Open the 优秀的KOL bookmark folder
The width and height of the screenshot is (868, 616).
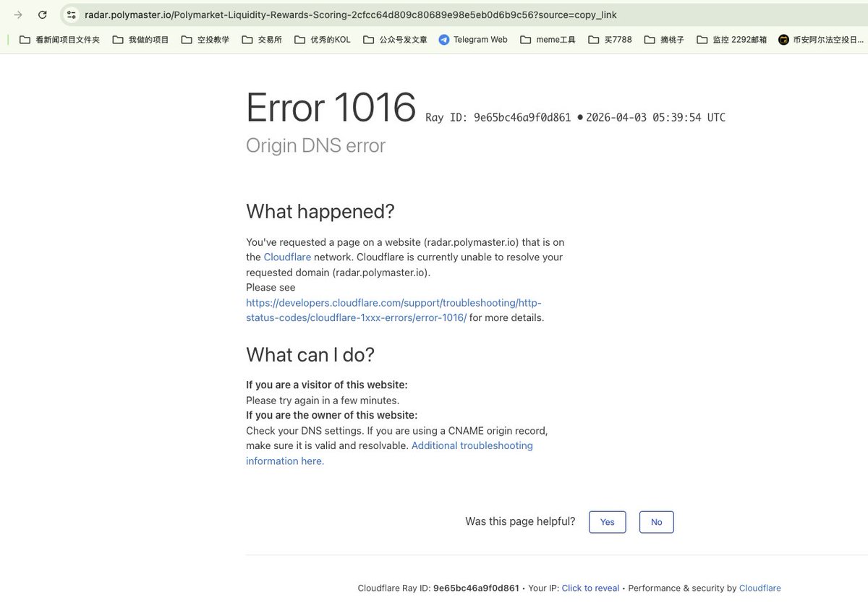(x=323, y=40)
